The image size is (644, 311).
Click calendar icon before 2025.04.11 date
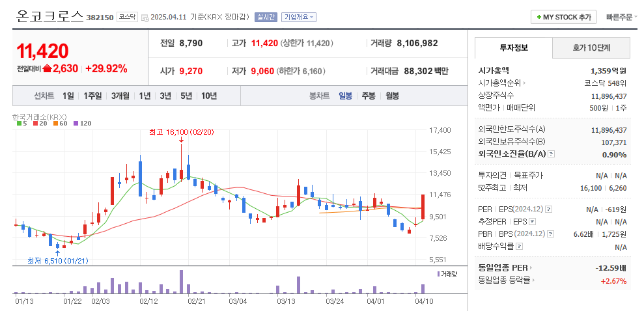pos(145,18)
